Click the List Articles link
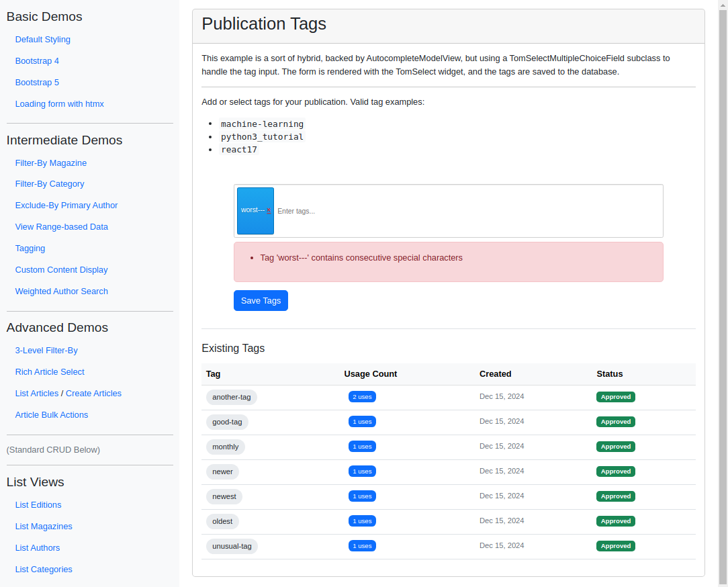Viewport: 728px width, 587px height. [37, 394]
